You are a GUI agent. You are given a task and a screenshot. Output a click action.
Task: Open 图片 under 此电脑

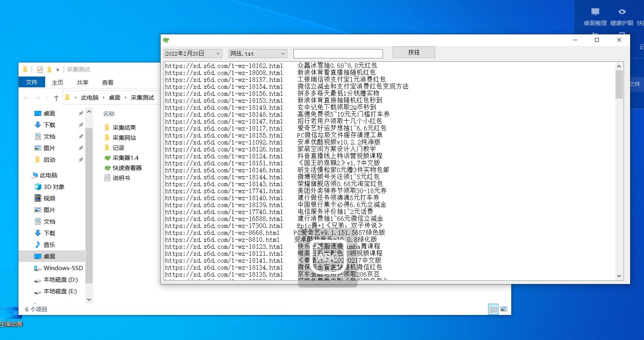(x=49, y=210)
